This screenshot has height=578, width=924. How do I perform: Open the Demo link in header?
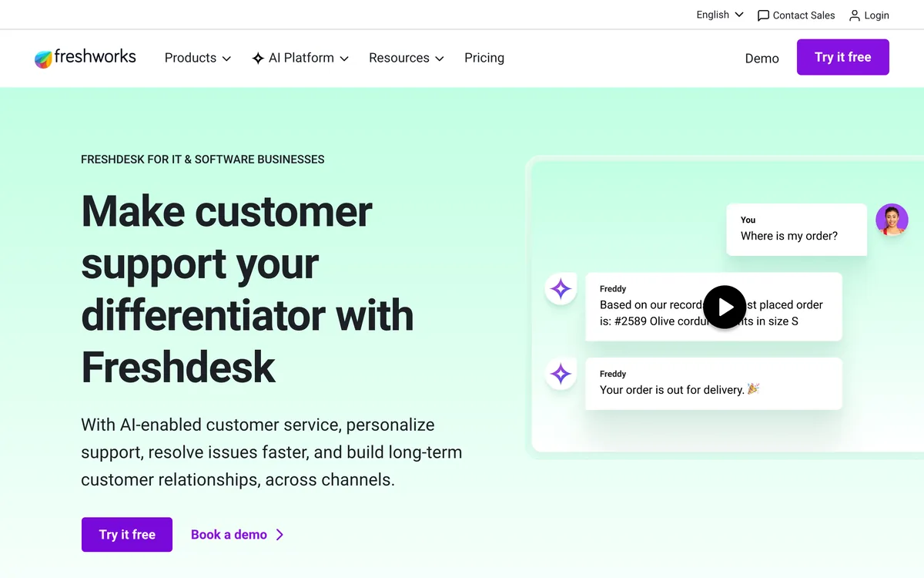762,59
